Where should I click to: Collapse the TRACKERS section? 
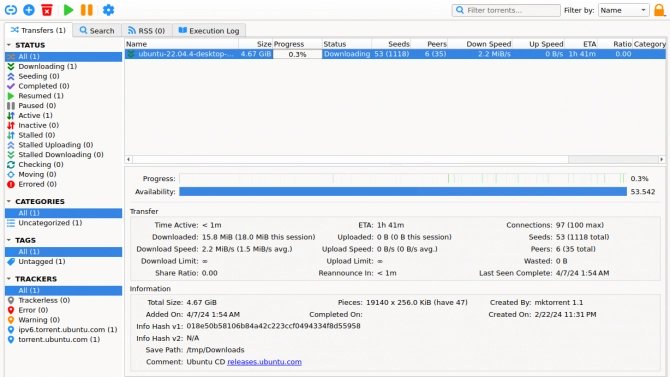(9, 279)
